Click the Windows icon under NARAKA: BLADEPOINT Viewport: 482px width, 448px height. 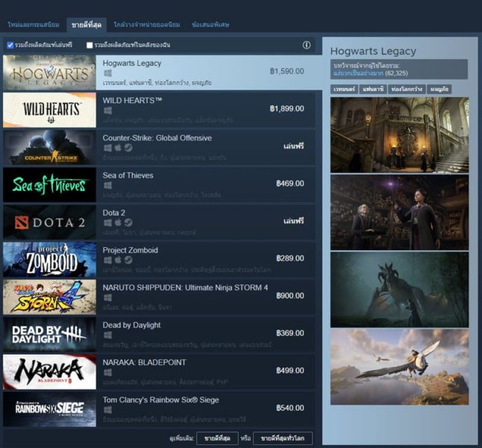pyautogui.click(x=107, y=372)
